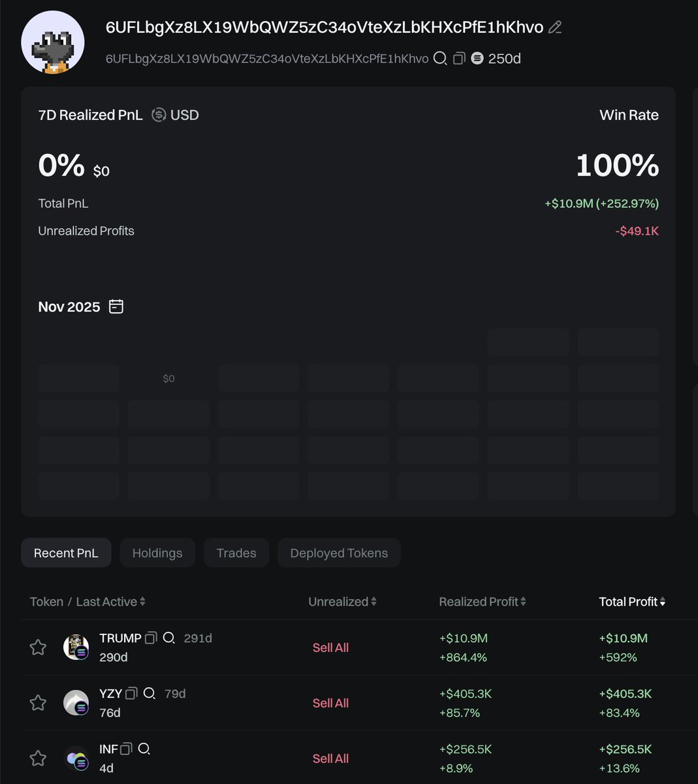Open the Deployed Tokens tab
Image resolution: width=698 pixels, height=784 pixels.
click(339, 553)
